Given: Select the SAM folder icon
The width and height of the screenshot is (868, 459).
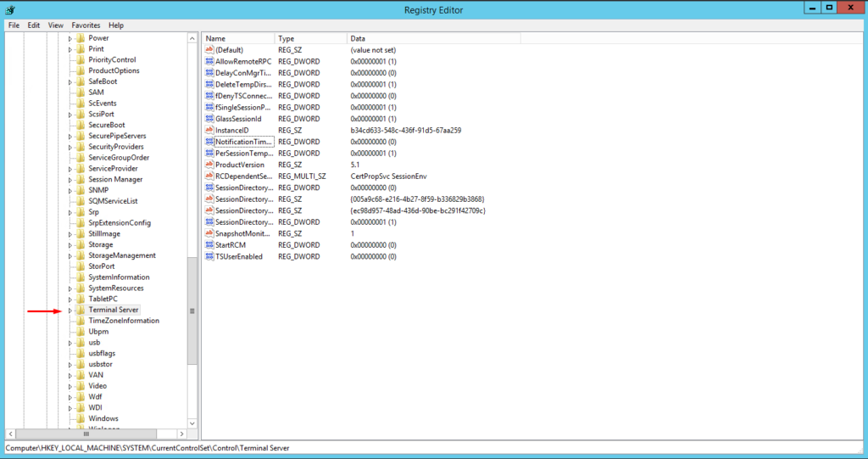Looking at the screenshot, I should coord(81,92).
